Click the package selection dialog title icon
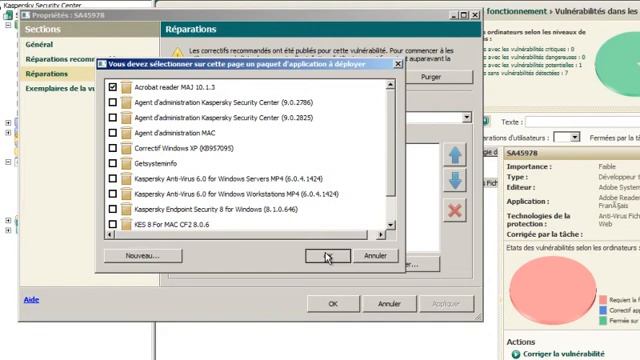Screen dimensions: 640x360 [x=102, y=64]
